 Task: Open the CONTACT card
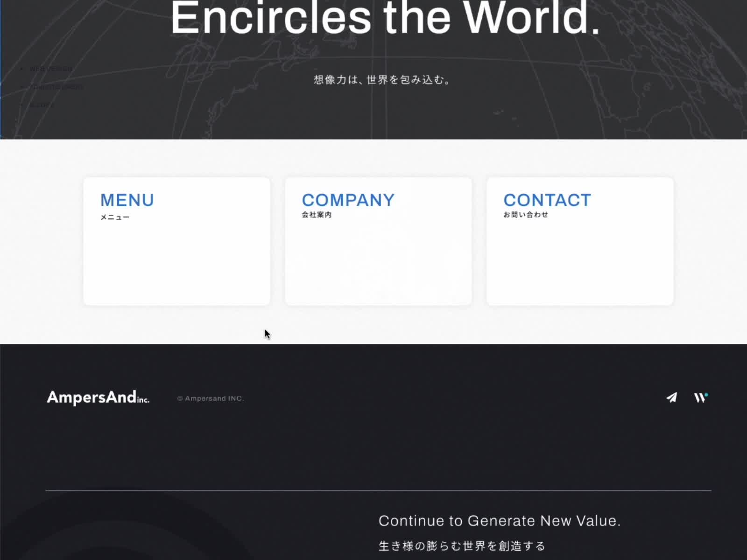click(580, 241)
